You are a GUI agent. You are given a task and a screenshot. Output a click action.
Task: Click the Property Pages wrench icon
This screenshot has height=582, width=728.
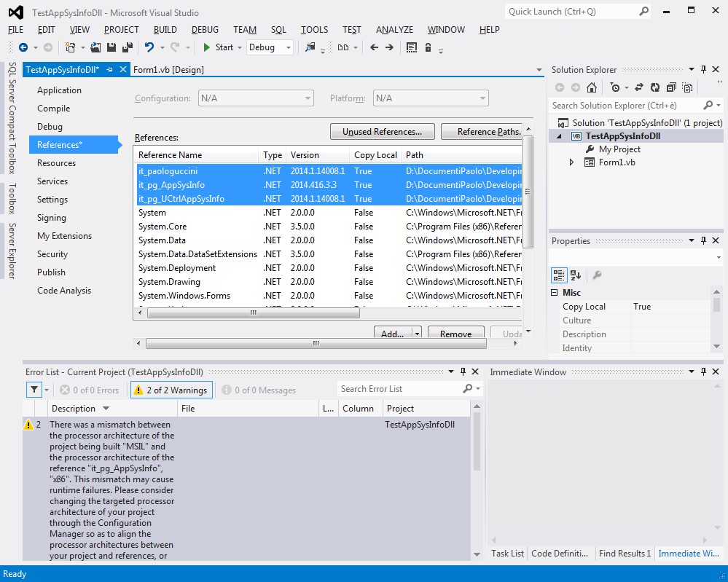pos(598,275)
